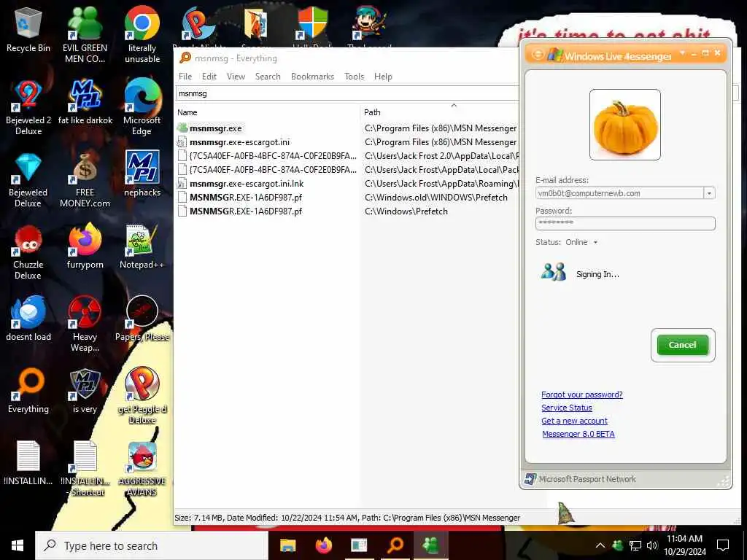Open the Help menu in Everything
Image resolution: width=747 pixels, height=560 pixels.
pos(383,76)
